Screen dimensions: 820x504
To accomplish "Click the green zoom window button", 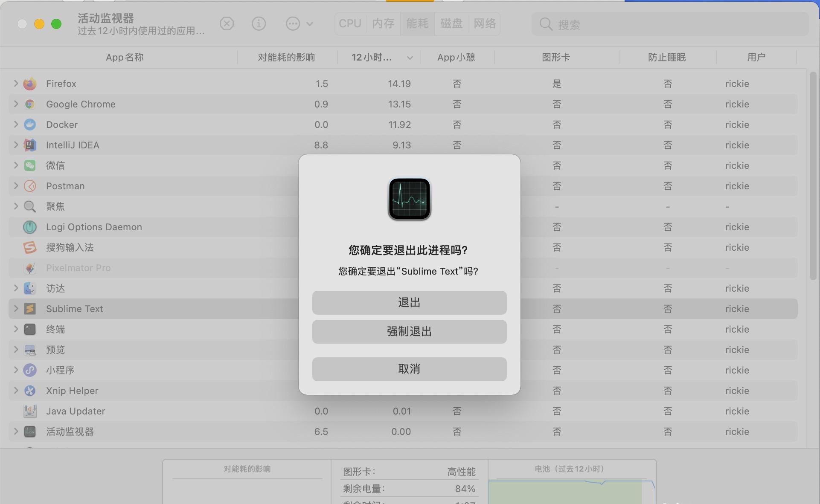I will [x=56, y=24].
